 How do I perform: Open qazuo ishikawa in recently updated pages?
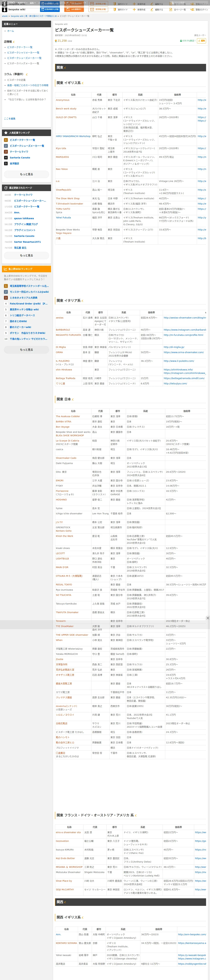click(x=24, y=218)
